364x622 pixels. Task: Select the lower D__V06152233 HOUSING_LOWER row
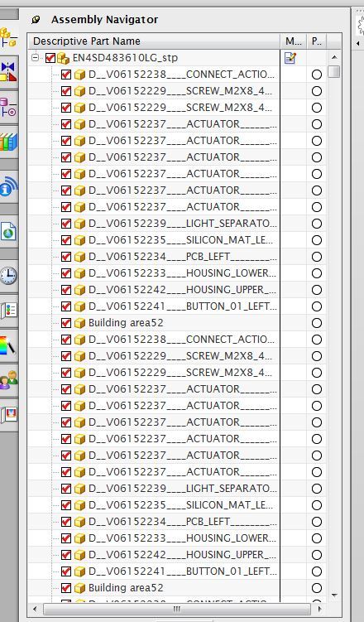pos(182,538)
